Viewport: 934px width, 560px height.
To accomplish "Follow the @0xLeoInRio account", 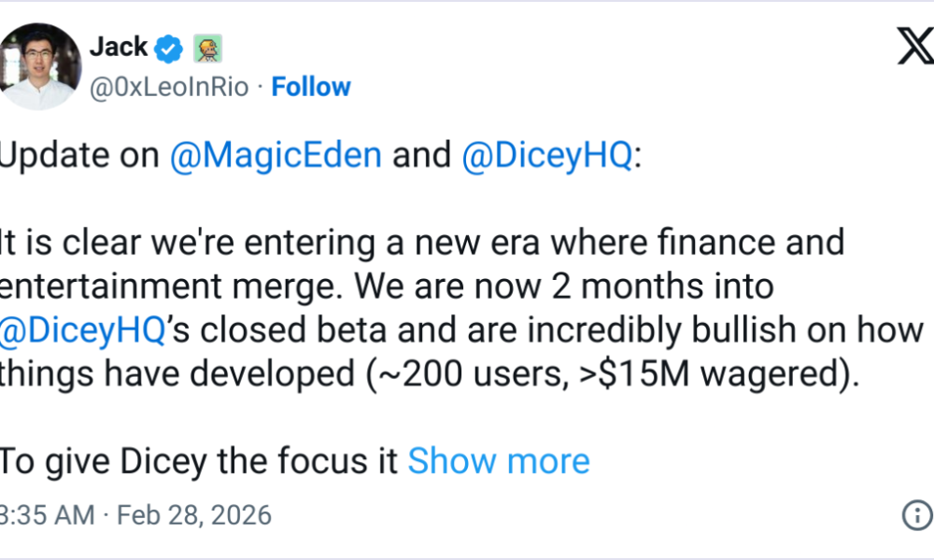I will 311,87.
